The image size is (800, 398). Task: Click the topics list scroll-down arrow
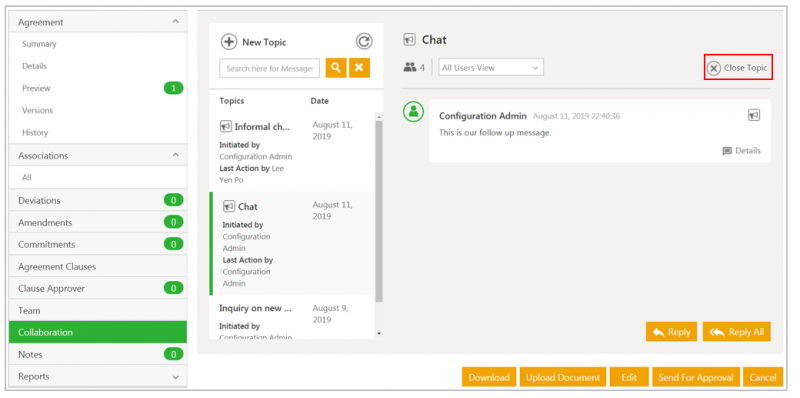coord(379,333)
